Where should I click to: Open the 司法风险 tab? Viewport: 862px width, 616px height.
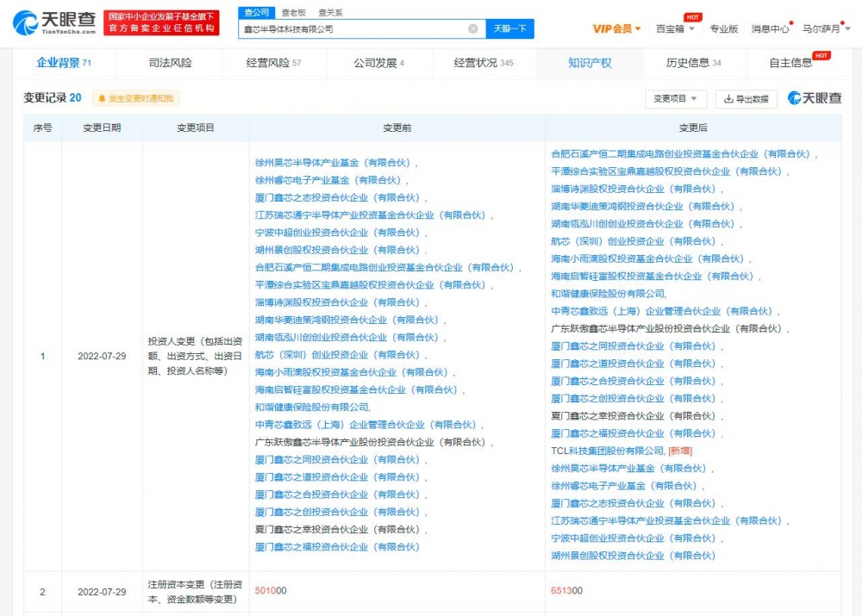pos(170,63)
